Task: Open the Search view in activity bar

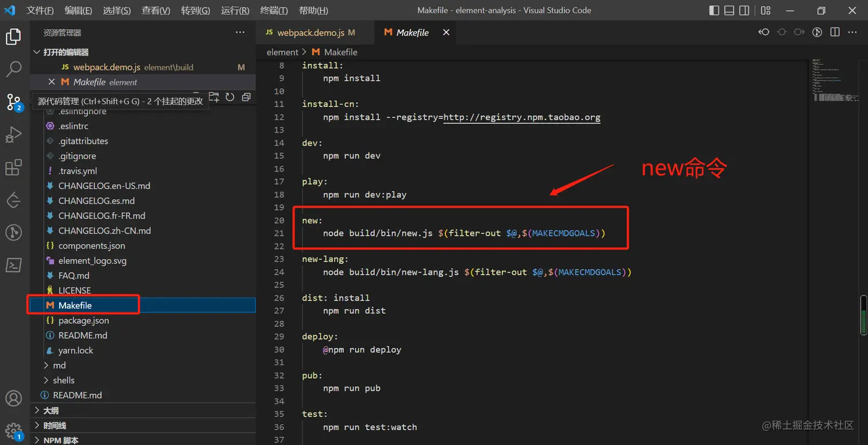Action: click(x=13, y=69)
